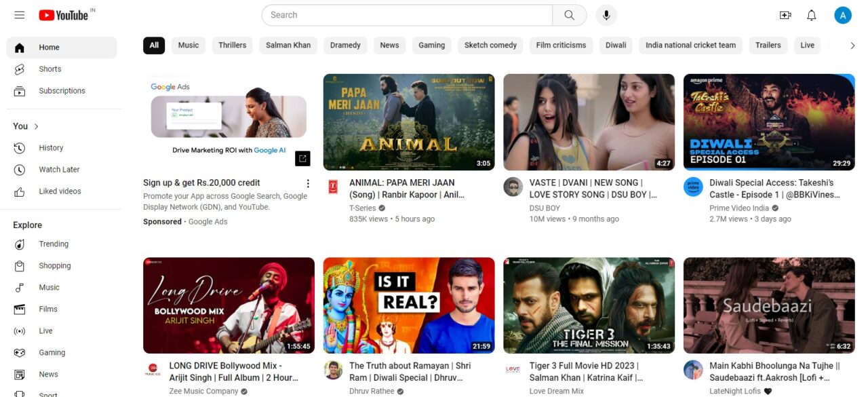This screenshot has width=868, height=397.
Task: Select the All filter chip
Action: (x=154, y=45)
